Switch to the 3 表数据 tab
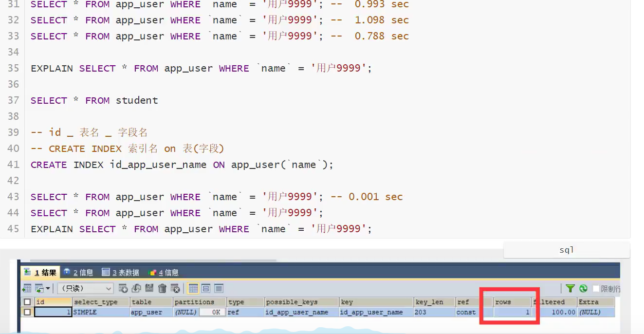The height and width of the screenshot is (334, 644). (120, 272)
